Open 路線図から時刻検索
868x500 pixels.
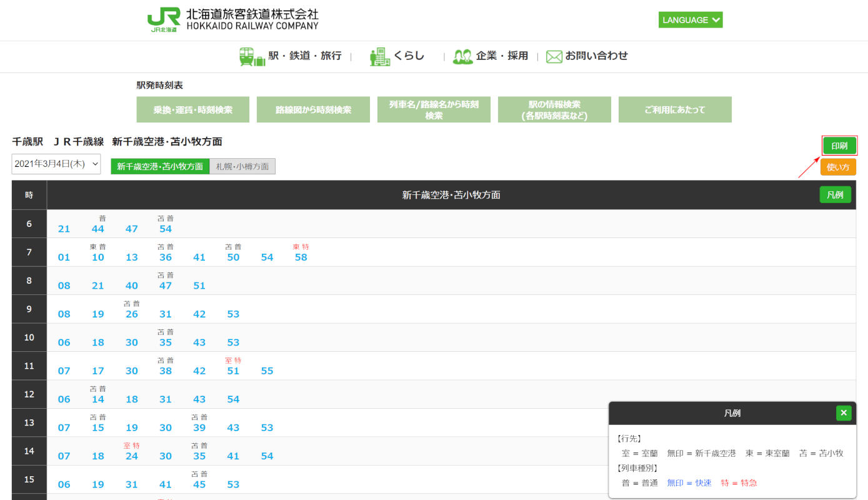click(313, 109)
